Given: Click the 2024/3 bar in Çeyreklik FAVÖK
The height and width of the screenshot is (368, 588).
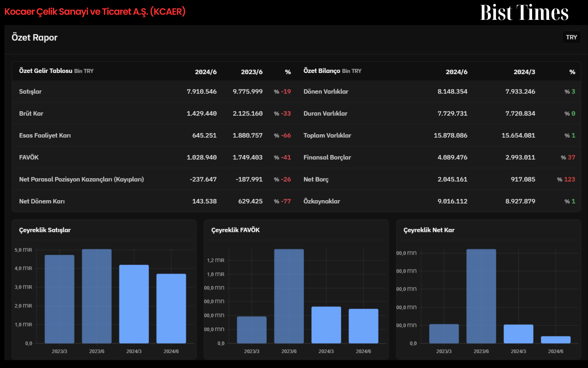Looking at the screenshot, I should (326, 325).
